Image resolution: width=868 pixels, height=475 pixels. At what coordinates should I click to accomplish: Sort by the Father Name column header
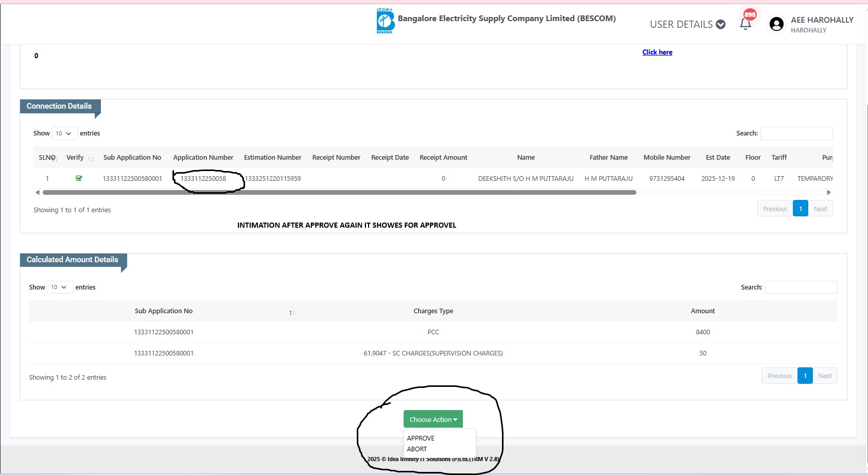click(x=609, y=158)
